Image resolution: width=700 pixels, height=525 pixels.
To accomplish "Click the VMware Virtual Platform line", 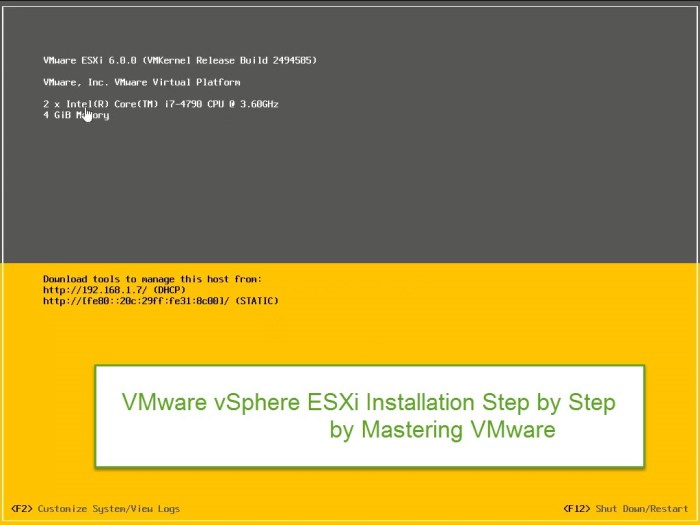I will point(142,82).
